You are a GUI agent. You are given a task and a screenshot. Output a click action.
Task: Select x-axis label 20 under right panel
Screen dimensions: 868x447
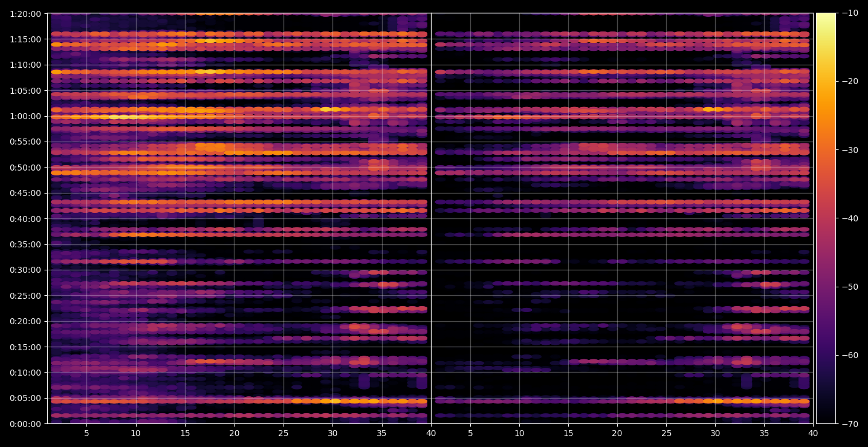coord(617,433)
